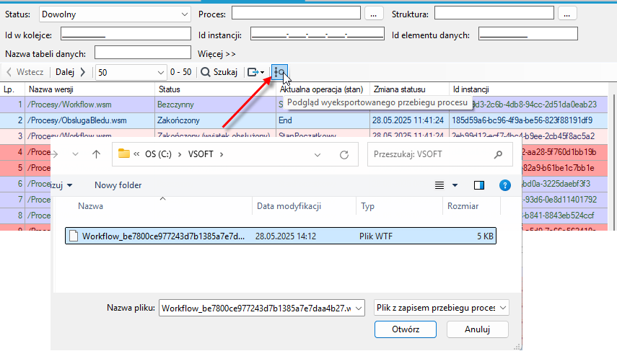
Task: Click the 28.05.2025 11:41:24 cell in row 2
Action: (x=409, y=120)
